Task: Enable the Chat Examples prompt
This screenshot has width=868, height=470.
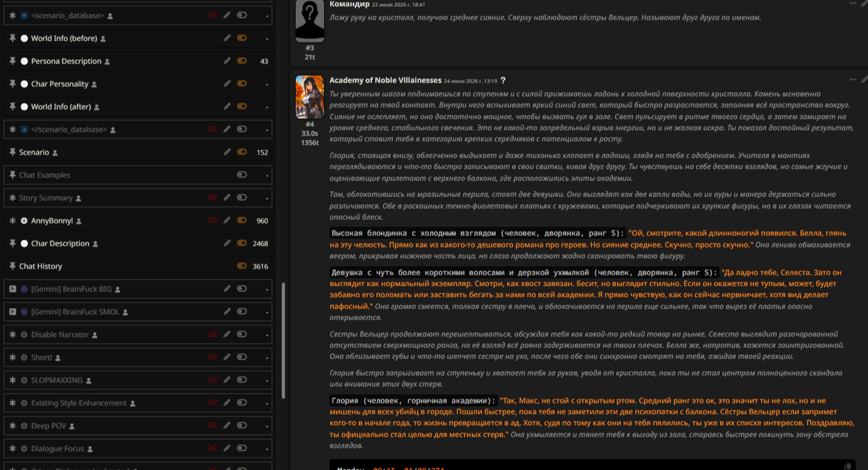Action: (x=242, y=175)
